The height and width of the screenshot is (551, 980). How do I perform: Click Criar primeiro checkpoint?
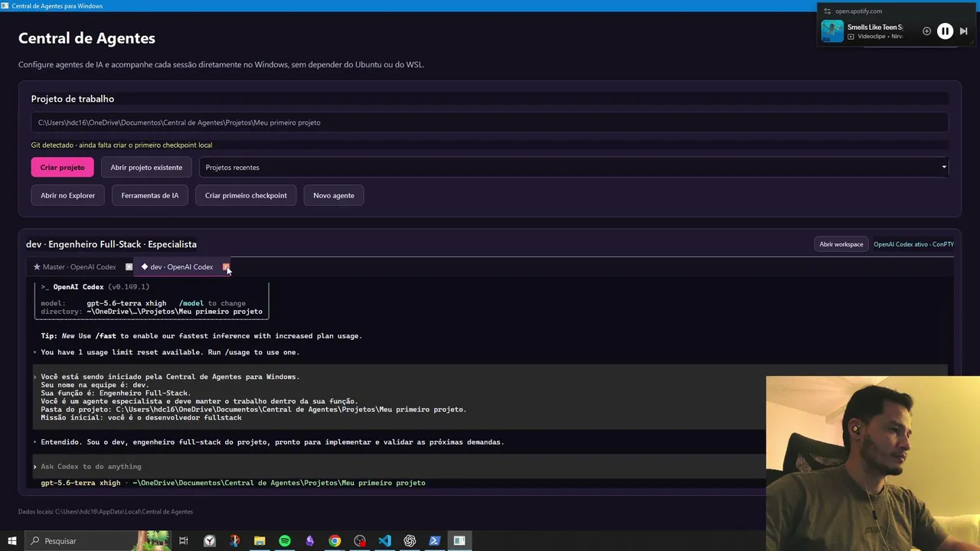[246, 196]
